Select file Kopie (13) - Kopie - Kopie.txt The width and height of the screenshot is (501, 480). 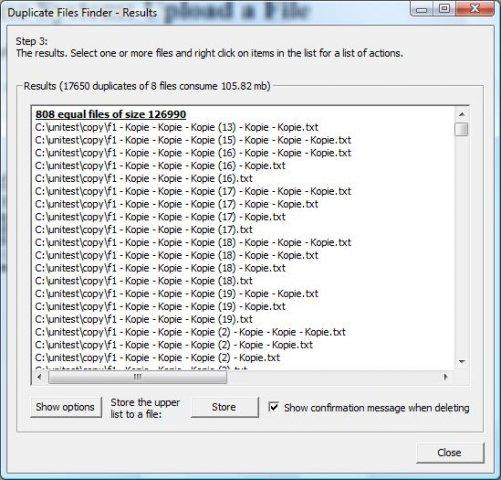coord(177,127)
